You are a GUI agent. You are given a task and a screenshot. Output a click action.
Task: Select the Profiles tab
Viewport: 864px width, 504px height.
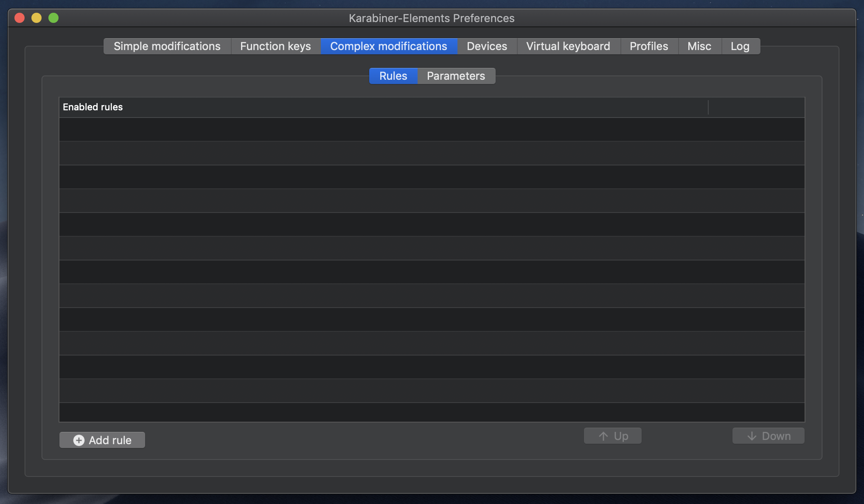pyautogui.click(x=649, y=45)
